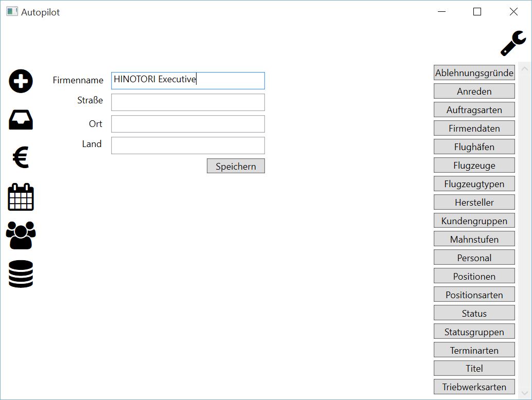Click the Status button

click(474, 313)
